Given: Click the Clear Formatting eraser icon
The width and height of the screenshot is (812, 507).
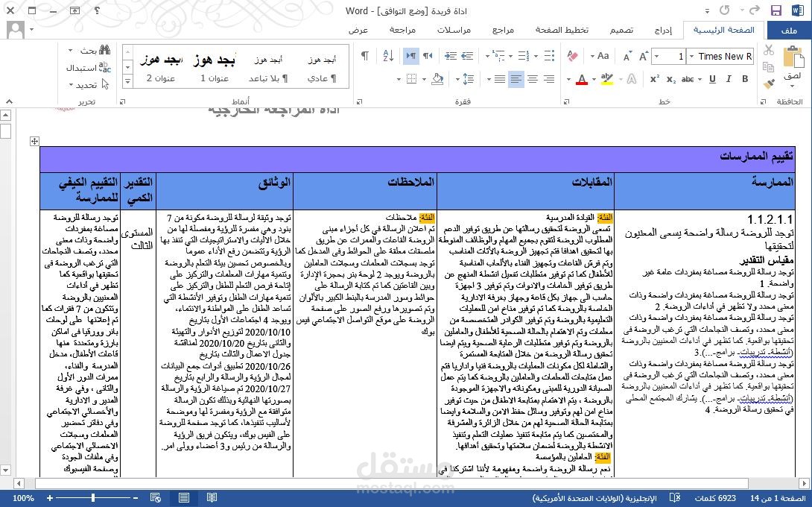Looking at the screenshot, I should [x=572, y=55].
